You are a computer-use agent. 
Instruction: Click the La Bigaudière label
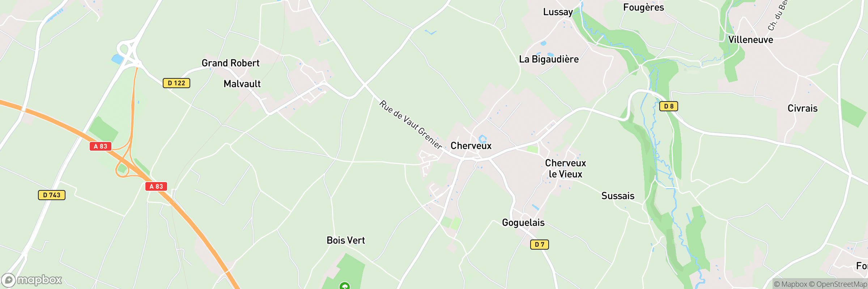pos(549,59)
